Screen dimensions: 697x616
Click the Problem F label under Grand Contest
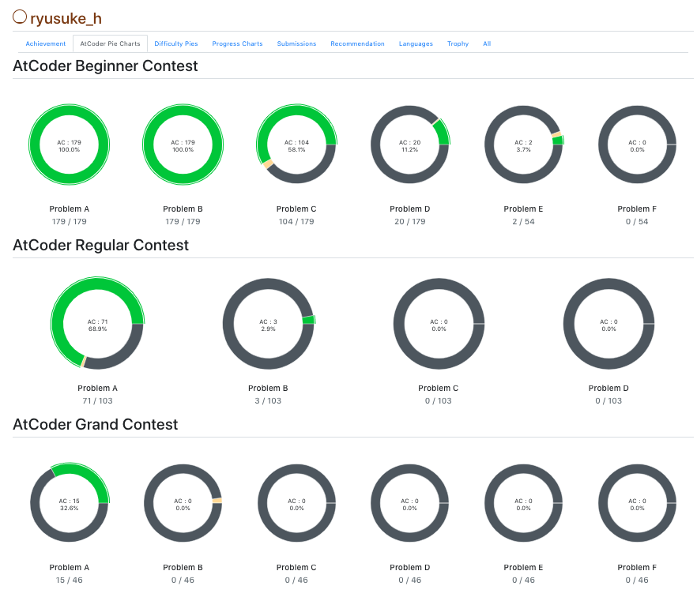click(637, 568)
